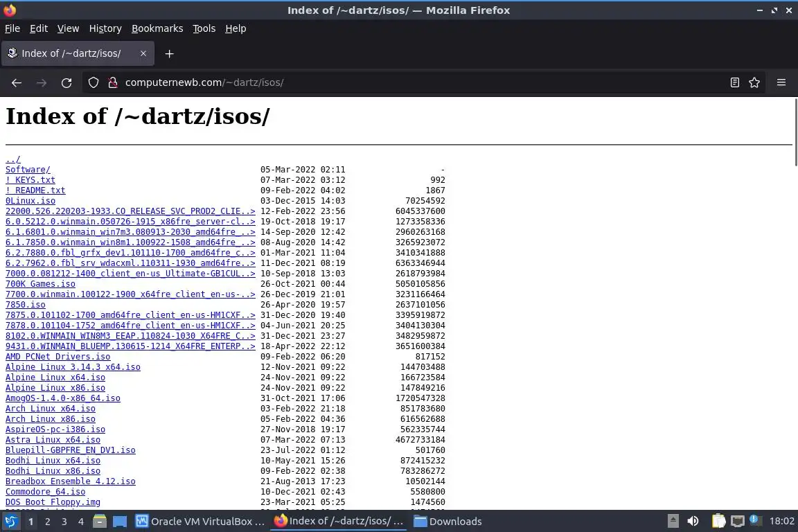Download Bluepill-GBPFRE_EN_DV1.iso
Image resolution: width=798 pixels, height=532 pixels.
tap(71, 450)
